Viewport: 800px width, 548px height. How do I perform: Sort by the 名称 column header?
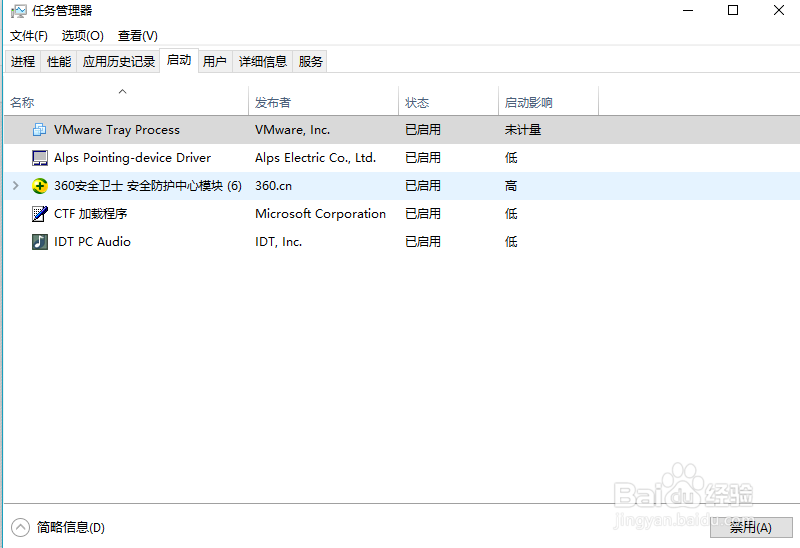[x=126, y=101]
